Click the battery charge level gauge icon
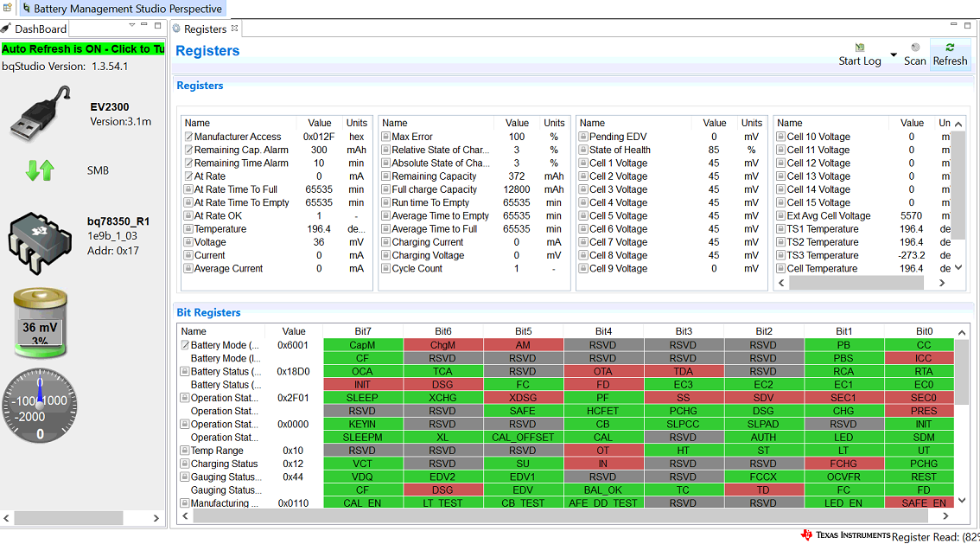 point(40,324)
